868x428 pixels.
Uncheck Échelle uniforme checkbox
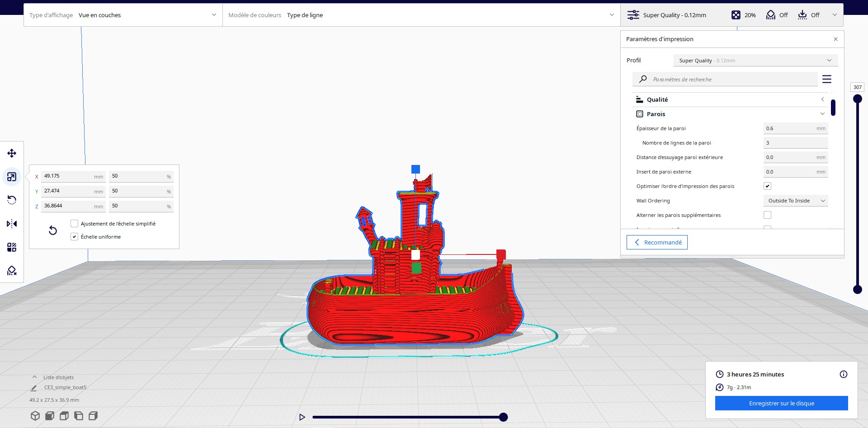75,237
